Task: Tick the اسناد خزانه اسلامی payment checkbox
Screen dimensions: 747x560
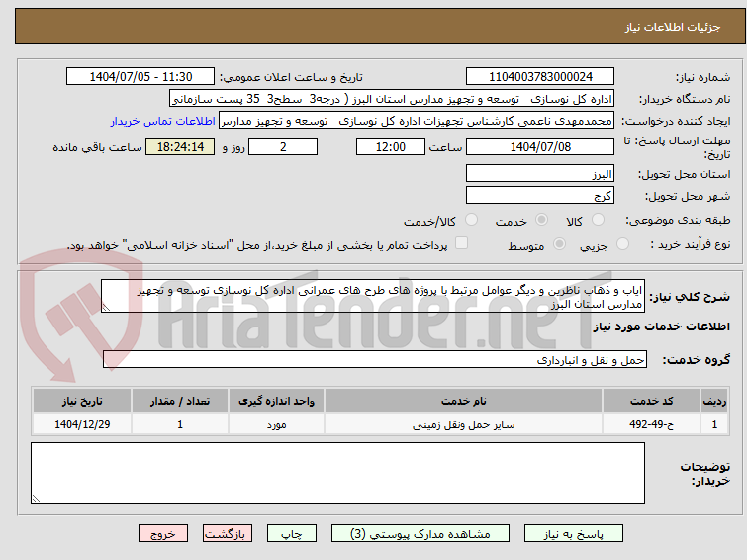Action: coord(461,243)
